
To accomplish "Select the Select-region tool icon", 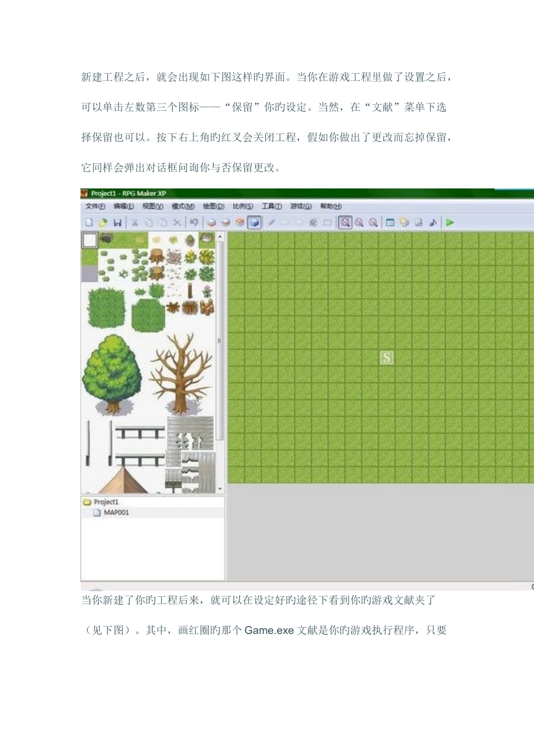I will 328,223.
